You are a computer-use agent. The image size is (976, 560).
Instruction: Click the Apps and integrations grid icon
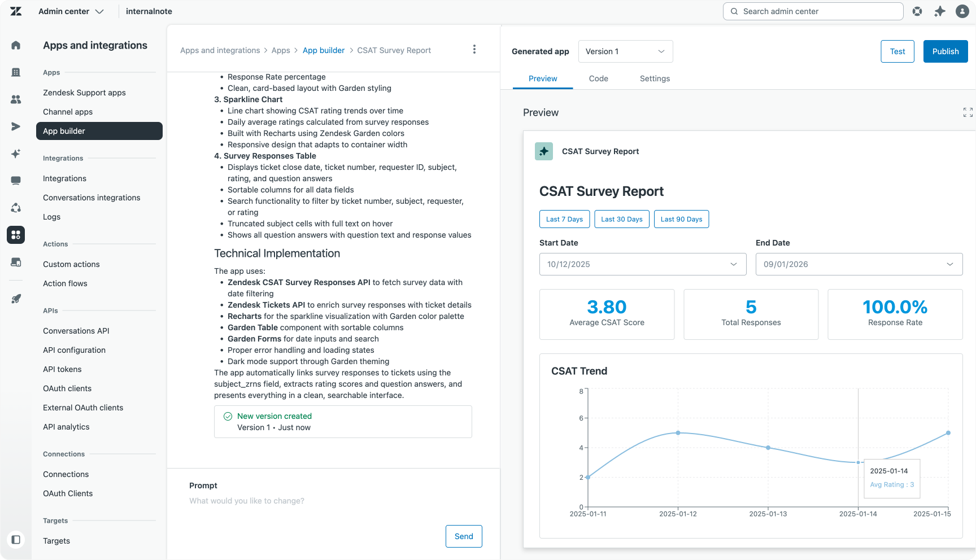coord(16,235)
